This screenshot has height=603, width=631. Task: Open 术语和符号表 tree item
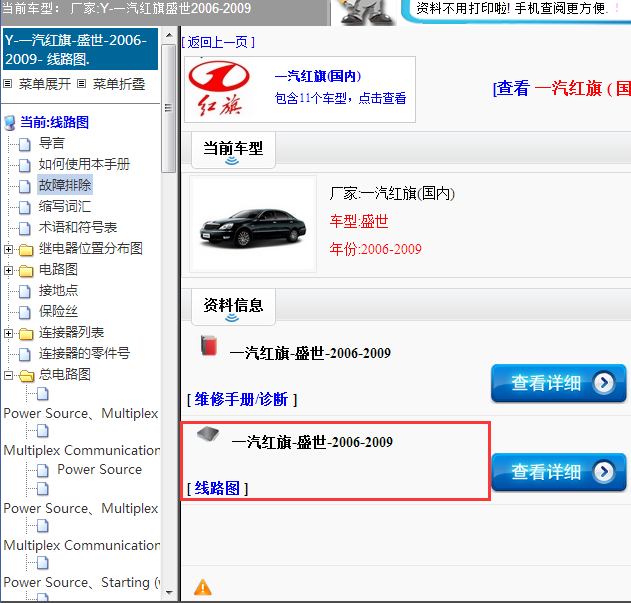tap(78, 227)
